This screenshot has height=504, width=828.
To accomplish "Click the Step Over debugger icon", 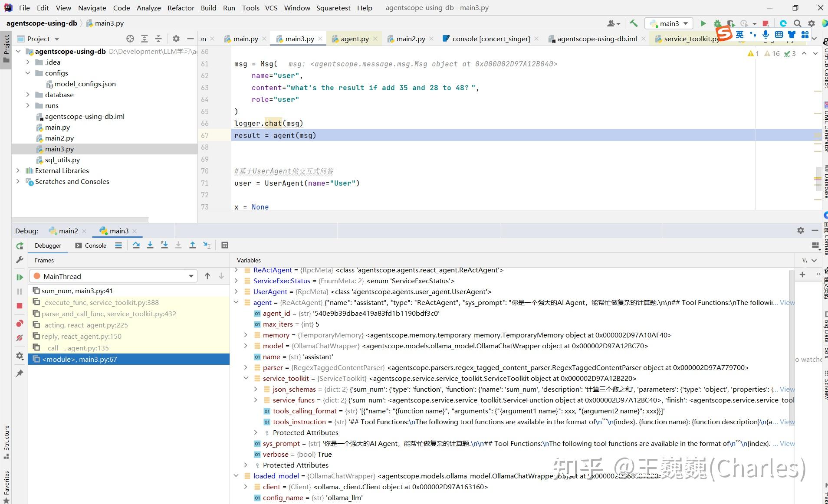I will pos(136,245).
